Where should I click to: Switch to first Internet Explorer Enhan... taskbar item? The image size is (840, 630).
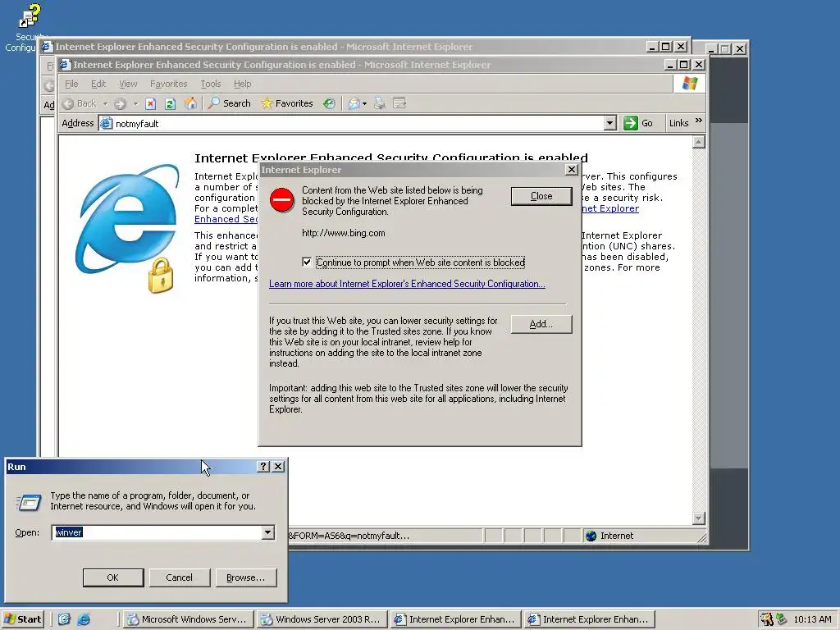(x=456, y=619)
